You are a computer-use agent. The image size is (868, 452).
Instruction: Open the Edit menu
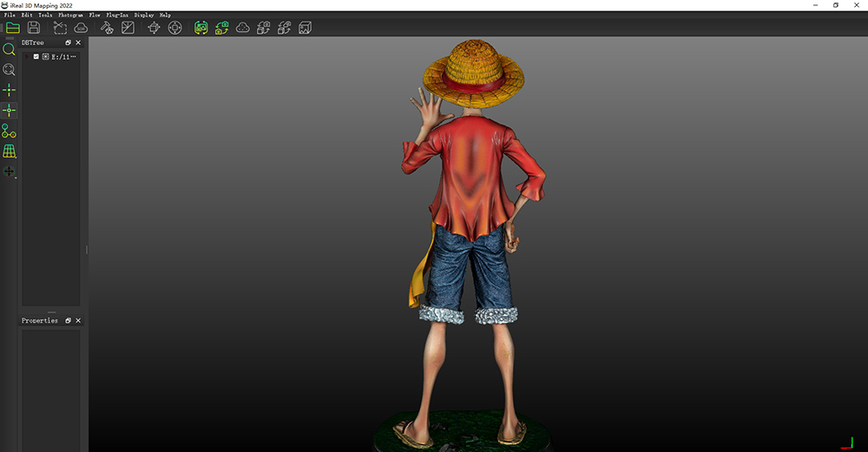[x=27, y=15]
